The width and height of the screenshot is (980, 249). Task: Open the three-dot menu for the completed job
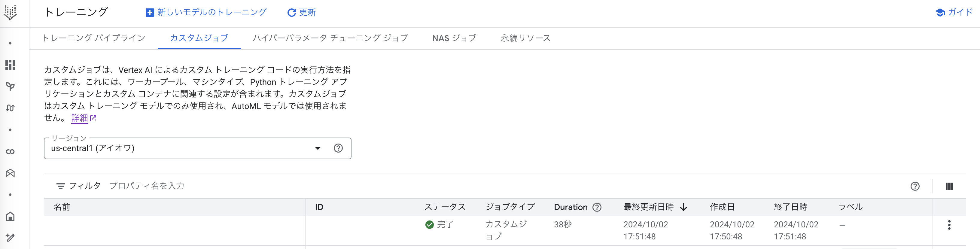click(x=949, y=225)
